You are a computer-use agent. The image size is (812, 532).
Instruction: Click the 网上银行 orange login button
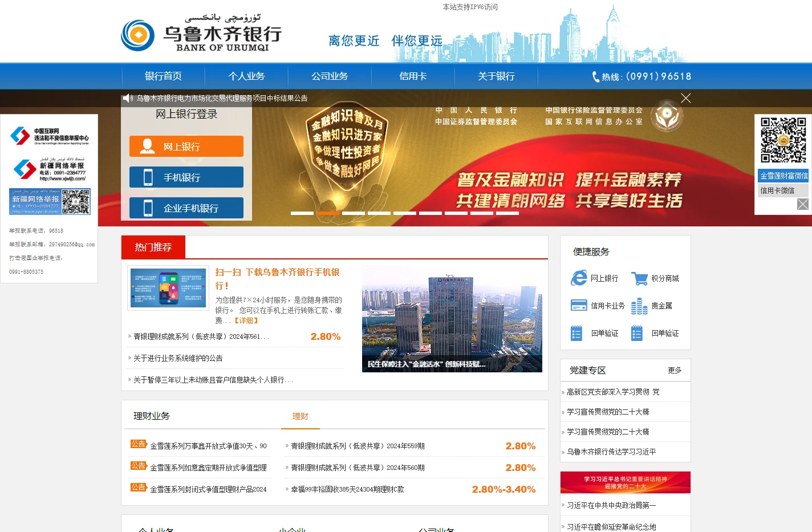(x=186, y=146)
